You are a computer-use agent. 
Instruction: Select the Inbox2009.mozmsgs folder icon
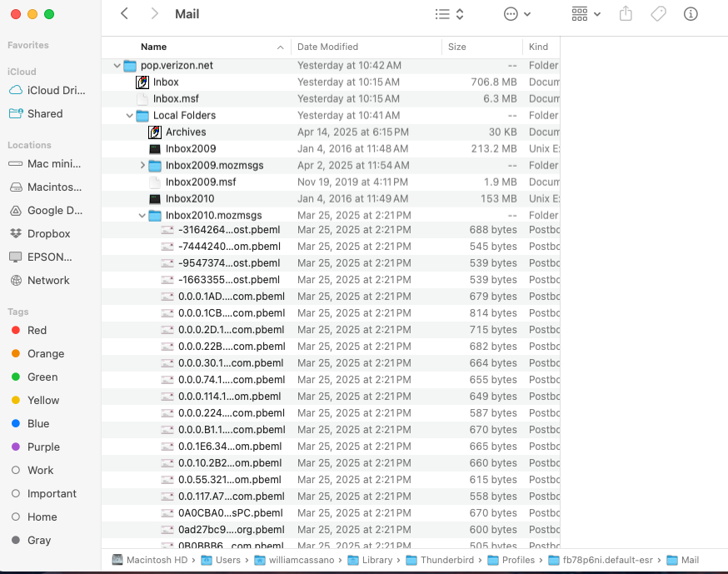click(x=155, y=165)
